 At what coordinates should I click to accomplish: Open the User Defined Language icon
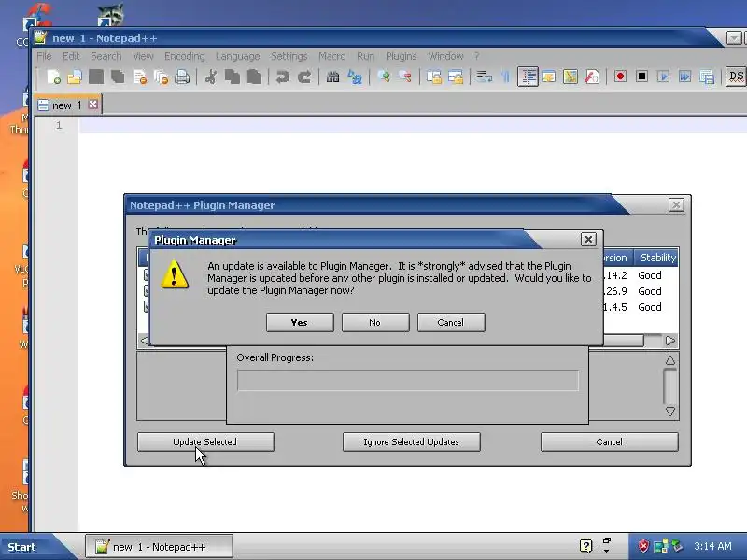(x=549, y=77)
